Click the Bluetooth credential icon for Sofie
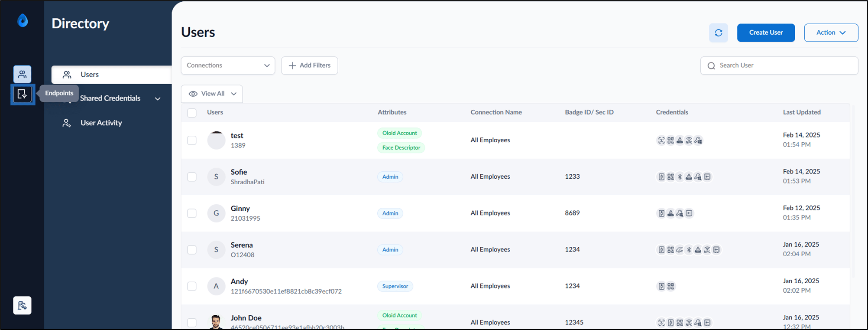The height and width of the screenshot is (330, 868). [680, 177]
